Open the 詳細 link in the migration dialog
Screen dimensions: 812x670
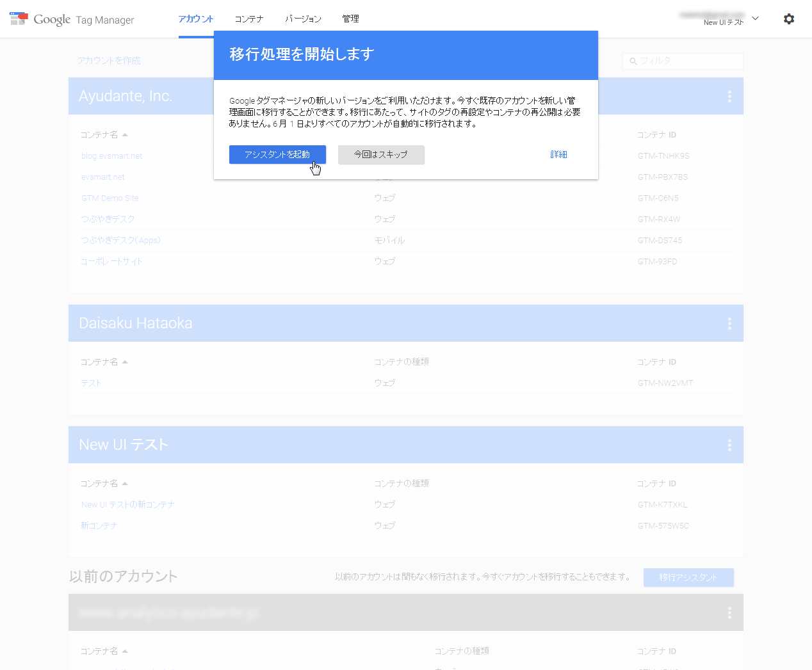tap(558, 154)
